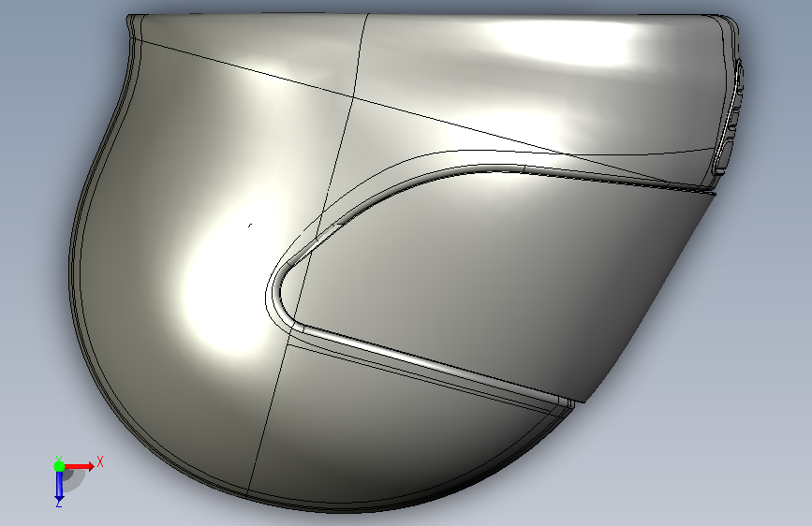
Task: Click the red X axis arrow on the triad
Action: (x=79, y=466)
